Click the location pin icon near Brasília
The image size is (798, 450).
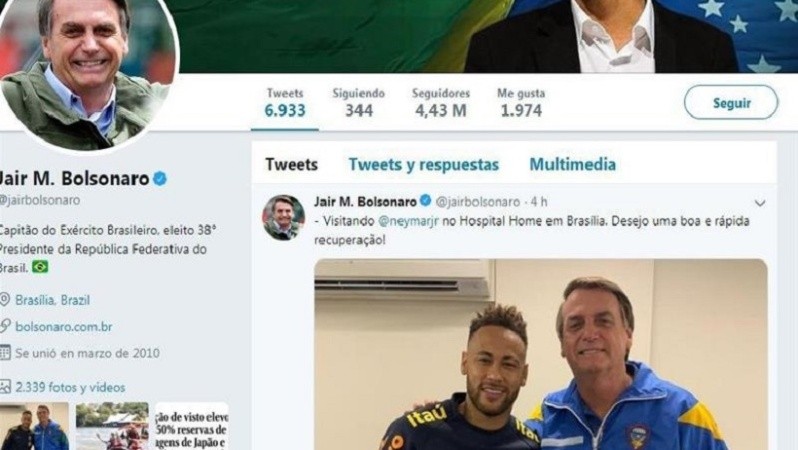pyautogui.click(x=5, y=299)
